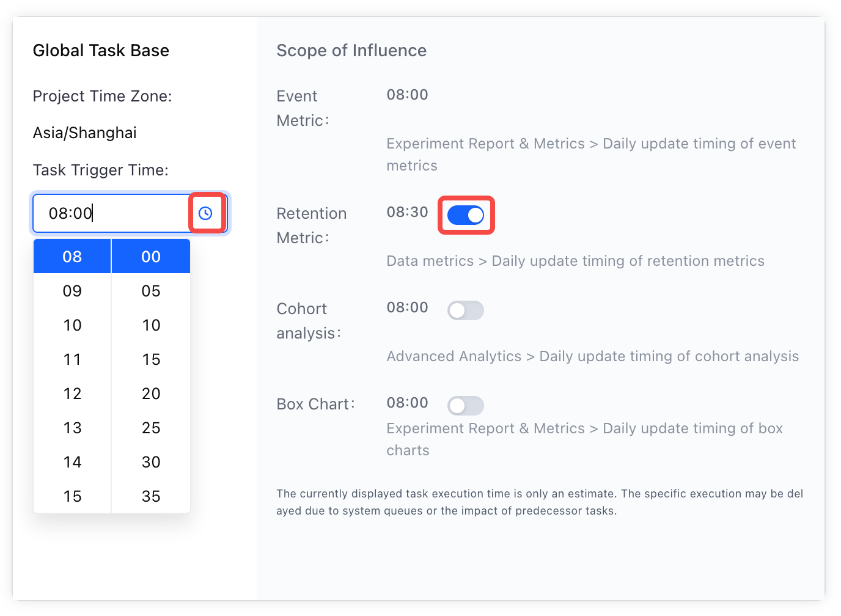Image resolution: width=841 pixels, height=616 pixels.
Task: Click the Data metrics retention path text
Action: (x=575, y=261)
